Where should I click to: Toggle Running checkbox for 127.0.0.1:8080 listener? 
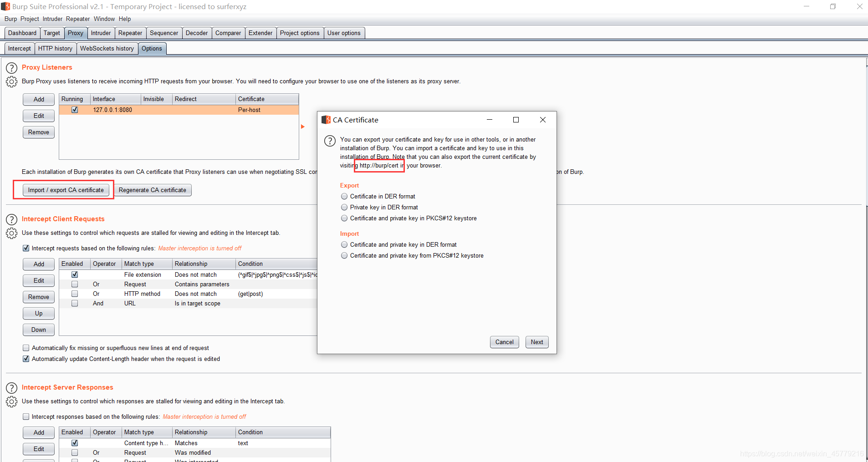click(x=75, y=110)
